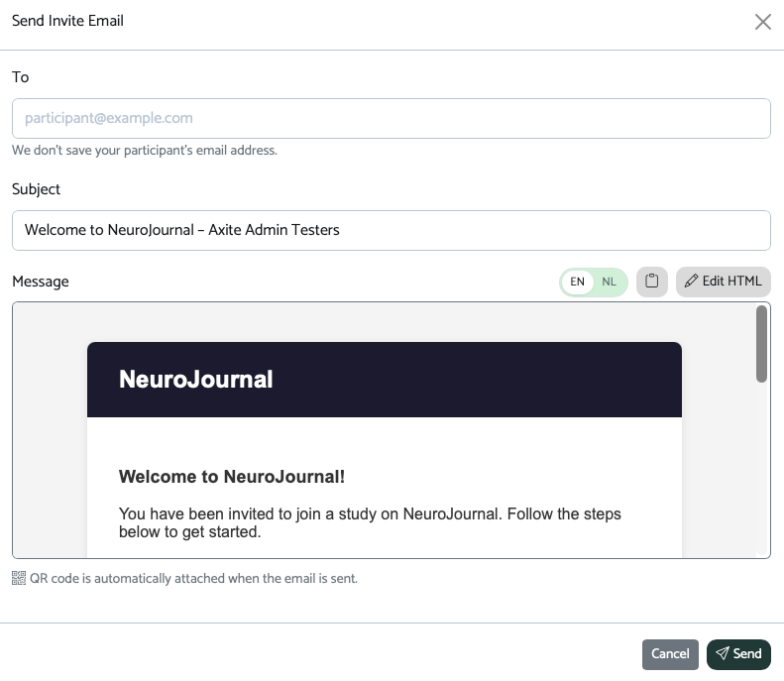Click the 'We don't save your participant's email' note
This screenshot has height=681, width=784.
click(145, 151)
